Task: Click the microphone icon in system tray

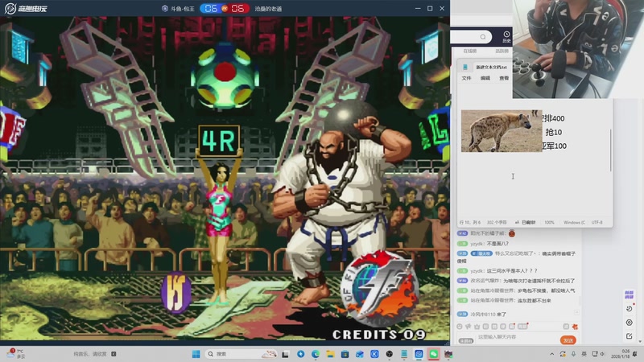Action: pos(573,354)
